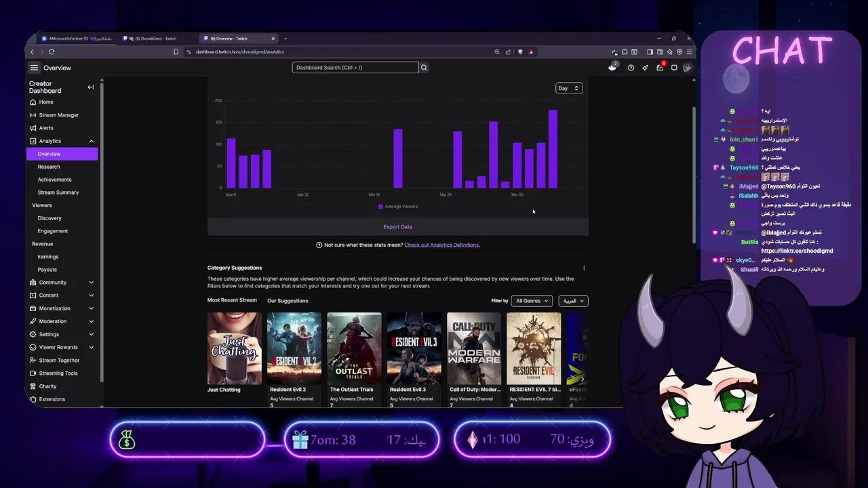
Task: Open the Analytics Definitions link
Action: point(442,245)
